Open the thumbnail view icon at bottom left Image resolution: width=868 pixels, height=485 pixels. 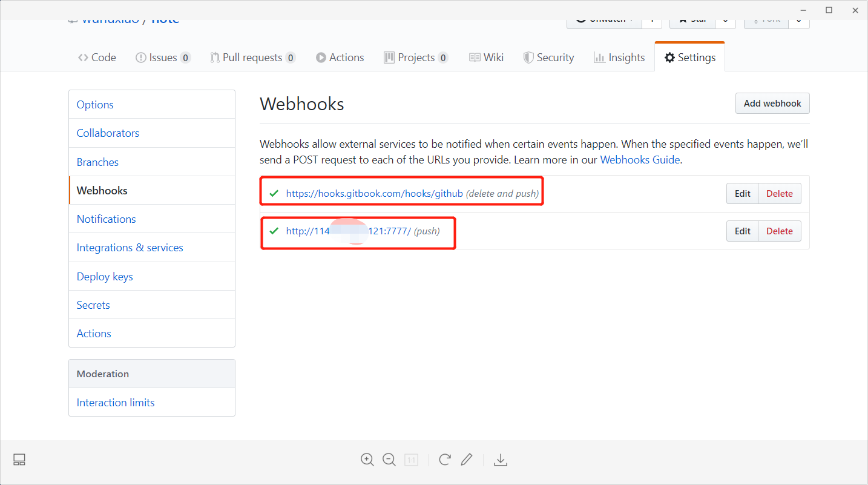19,460
